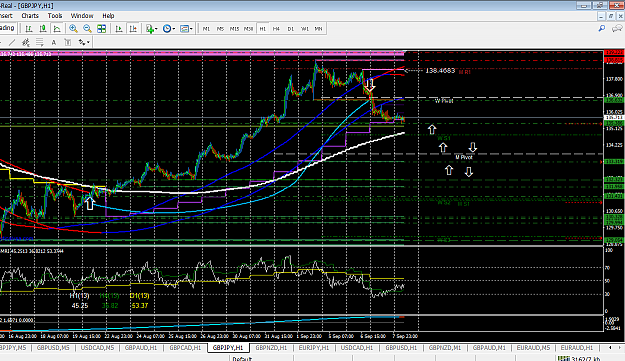Set timeframe to H4
The height and width of the screenshot is (361, 625).
(276, 29)
